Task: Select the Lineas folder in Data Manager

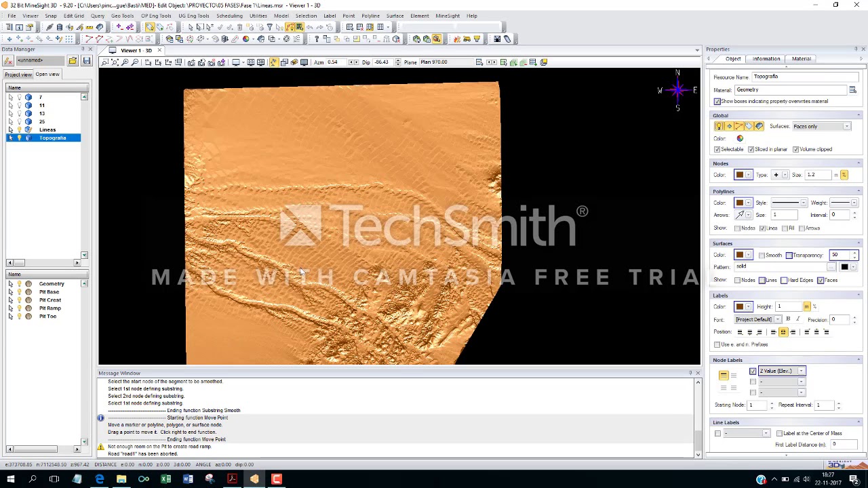Action: click(x=47, y=129)
